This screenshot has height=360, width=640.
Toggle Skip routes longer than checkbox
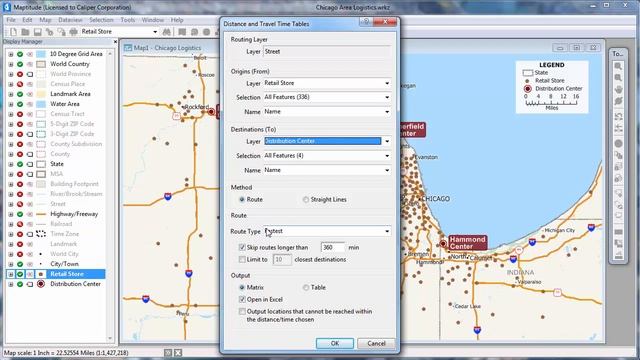point(242,247)
